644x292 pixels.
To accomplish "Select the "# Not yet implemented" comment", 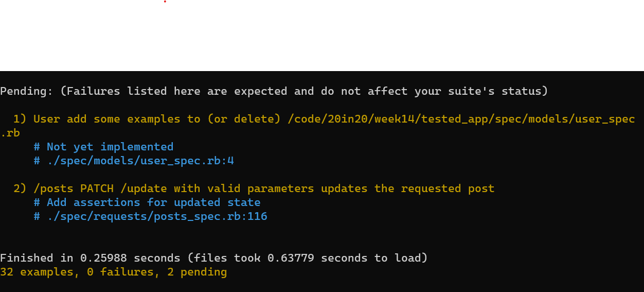I will (103, 147).
